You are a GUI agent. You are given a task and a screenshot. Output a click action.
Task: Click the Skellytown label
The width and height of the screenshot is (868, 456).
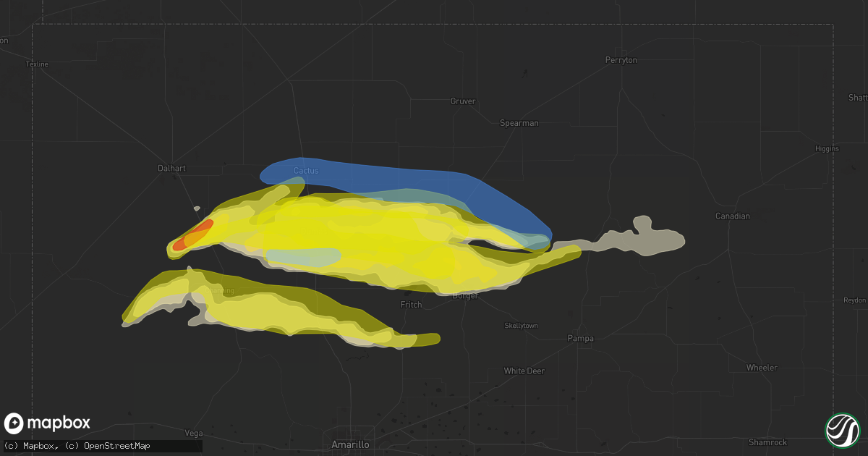pos(522,326)
